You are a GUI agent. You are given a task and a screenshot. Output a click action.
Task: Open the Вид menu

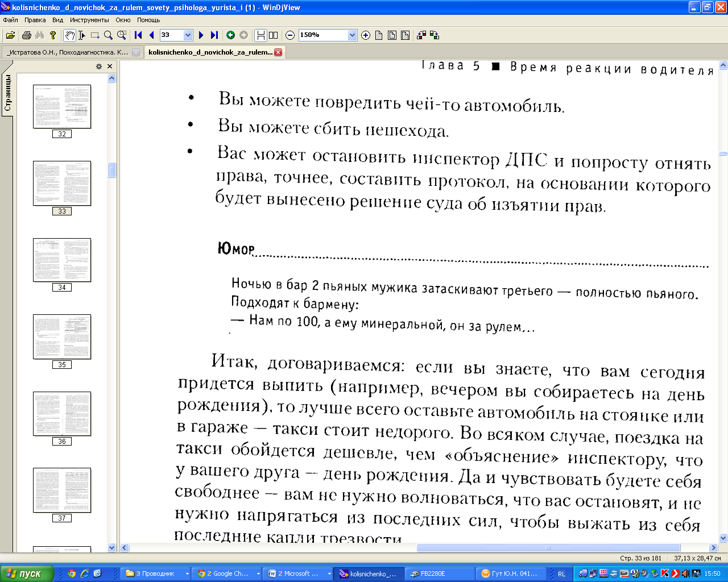(x=57, y=20)
